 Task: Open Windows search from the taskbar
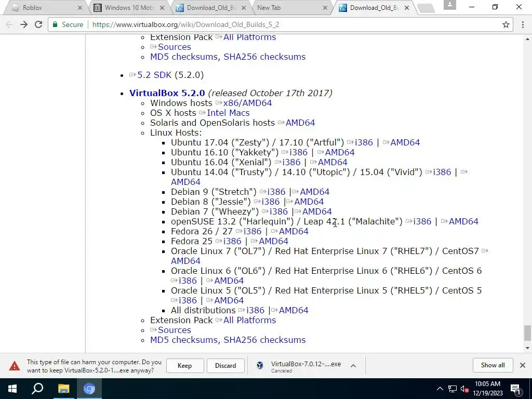pyautogui.click(x=37, y=389)
